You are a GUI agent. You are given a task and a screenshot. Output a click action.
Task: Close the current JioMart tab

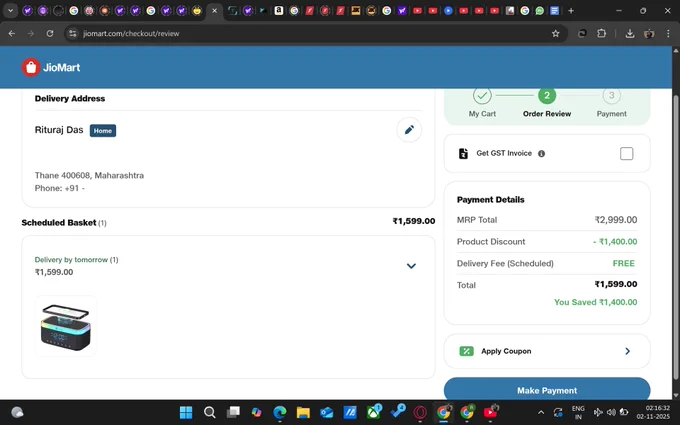pyautogui.click(x=214, y=10)
